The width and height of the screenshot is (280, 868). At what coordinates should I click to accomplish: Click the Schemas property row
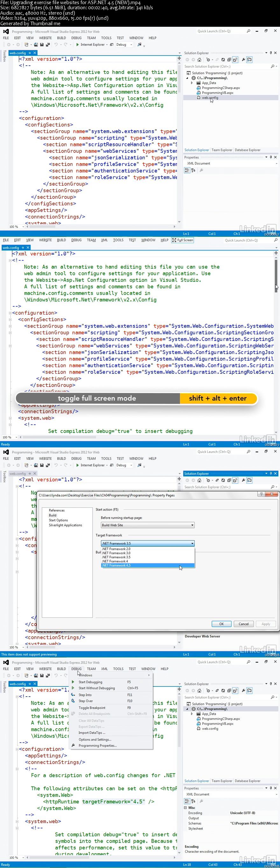(x=231, y=823)
